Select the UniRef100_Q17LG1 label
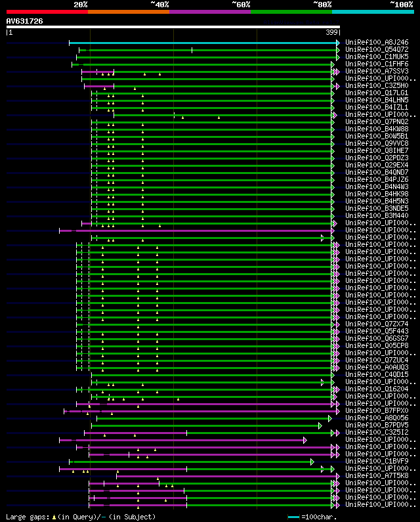Viewport: 420px width, 522px height. [x=377, y=93]
